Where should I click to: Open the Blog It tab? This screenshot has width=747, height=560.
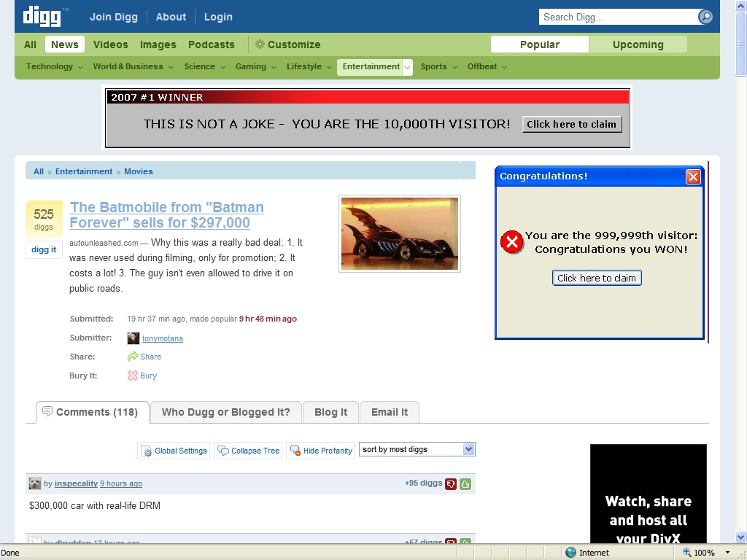pyautogui.click(x=330, y=413)
